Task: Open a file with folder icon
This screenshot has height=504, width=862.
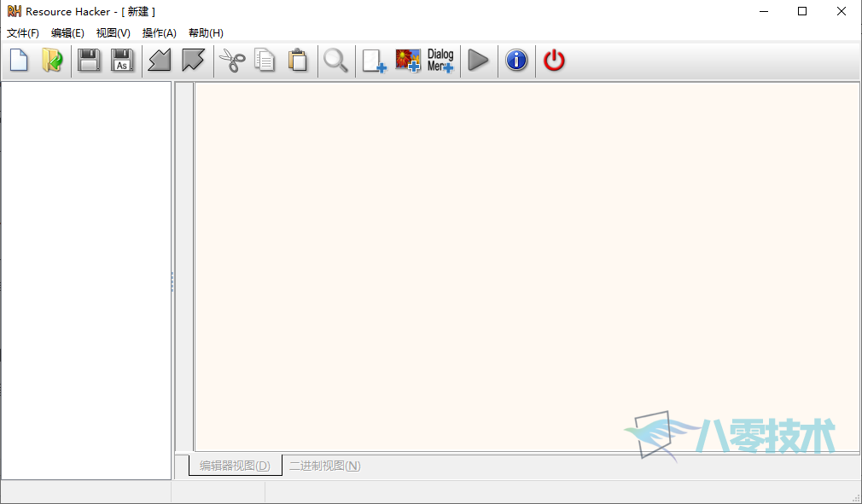Action: click(52, 60)
